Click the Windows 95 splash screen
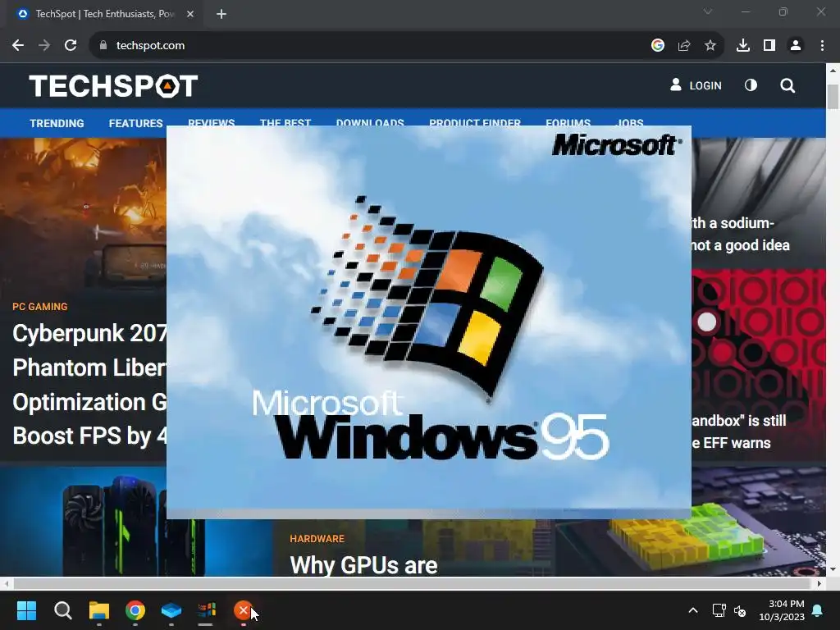The height and width of the screenshot is (630, 840). click(428, 322)
